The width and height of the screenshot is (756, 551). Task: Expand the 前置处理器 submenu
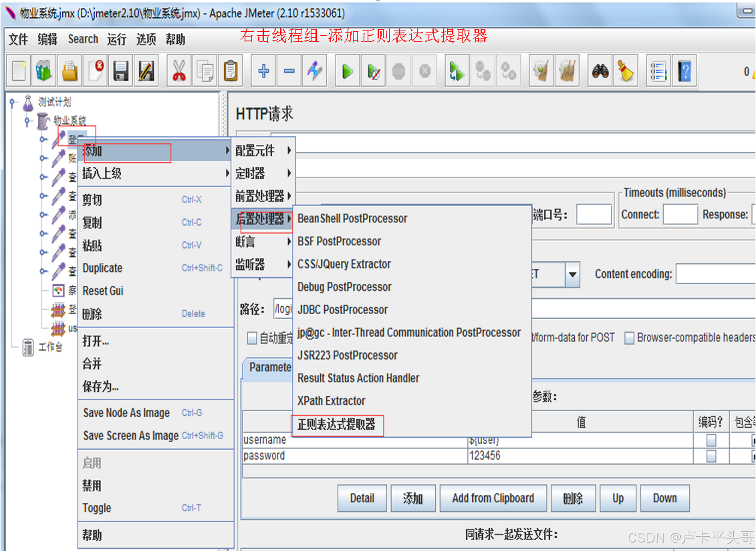pos(263,196)
